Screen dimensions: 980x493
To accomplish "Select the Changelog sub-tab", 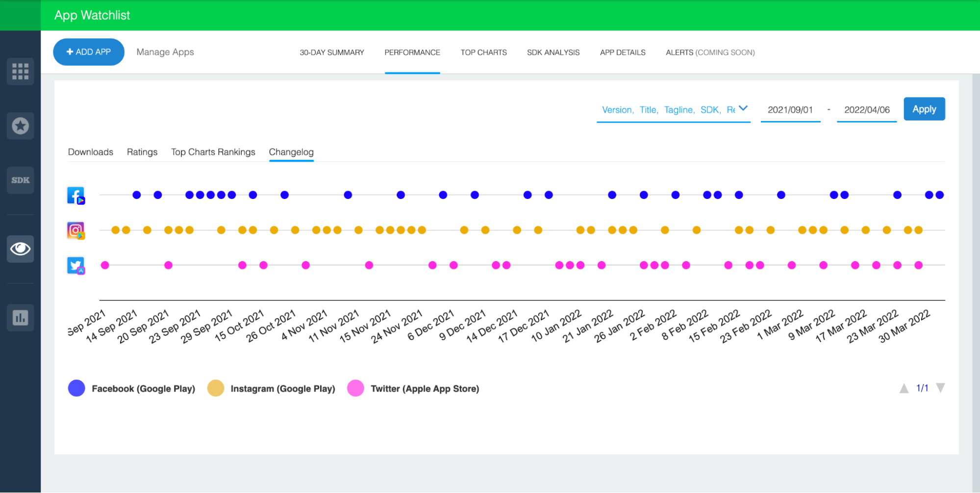I will click(291, 152).
